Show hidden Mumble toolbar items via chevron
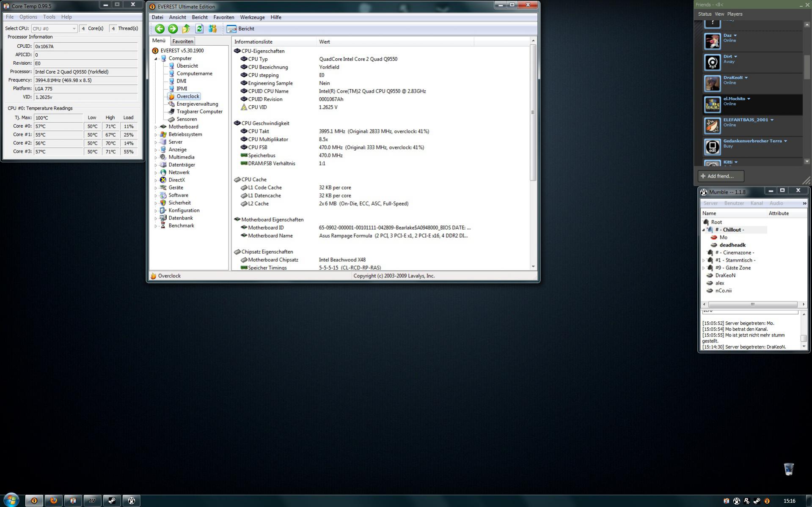Image resolution: width=812 pixels, height=507 pixels. click(x=804, y=203)
